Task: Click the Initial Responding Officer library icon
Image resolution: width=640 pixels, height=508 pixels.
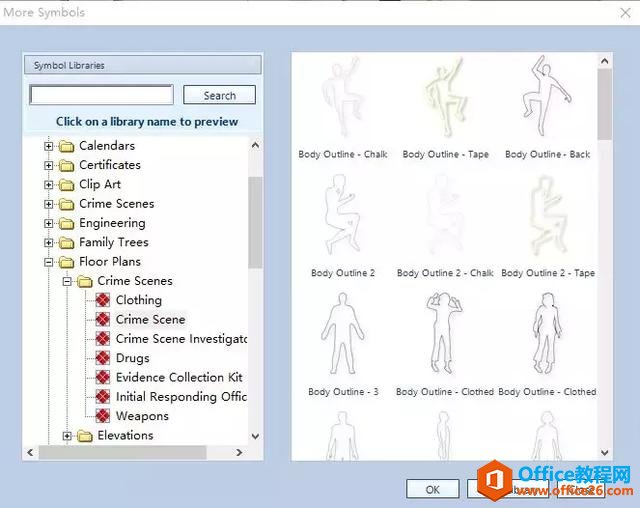Action: (102, 396)
